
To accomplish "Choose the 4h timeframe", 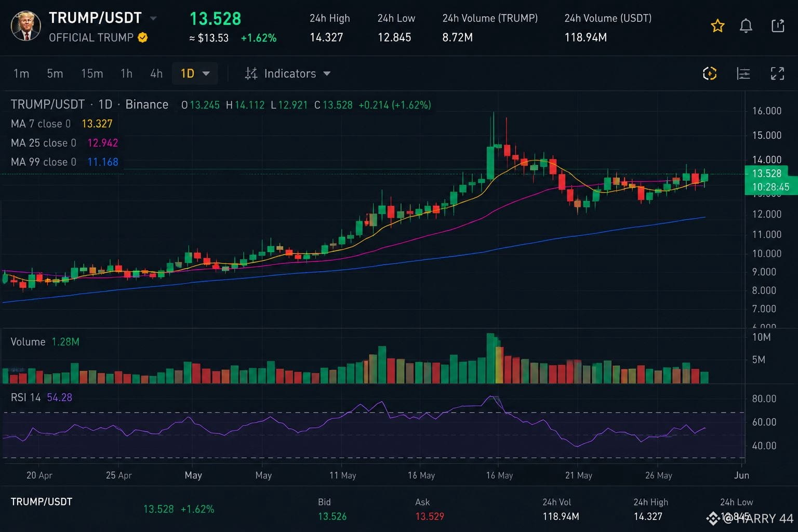I will click(x=156, y=74).
